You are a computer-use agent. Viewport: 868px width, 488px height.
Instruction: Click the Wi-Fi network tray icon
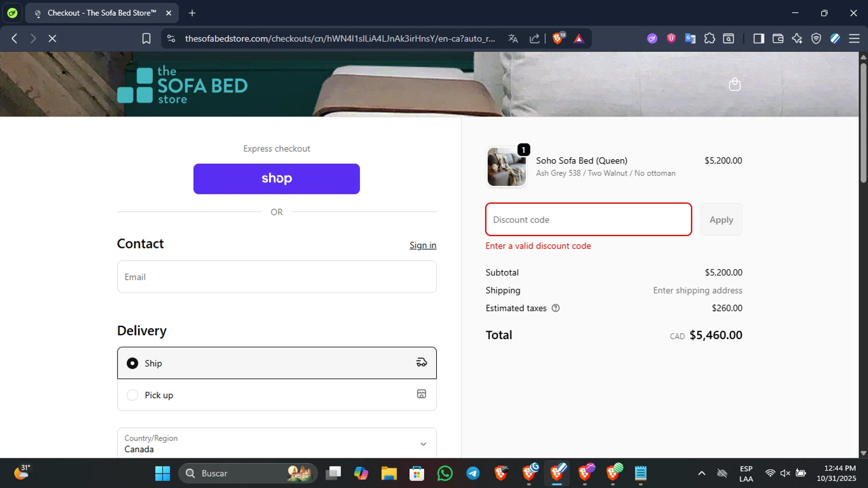770,473
